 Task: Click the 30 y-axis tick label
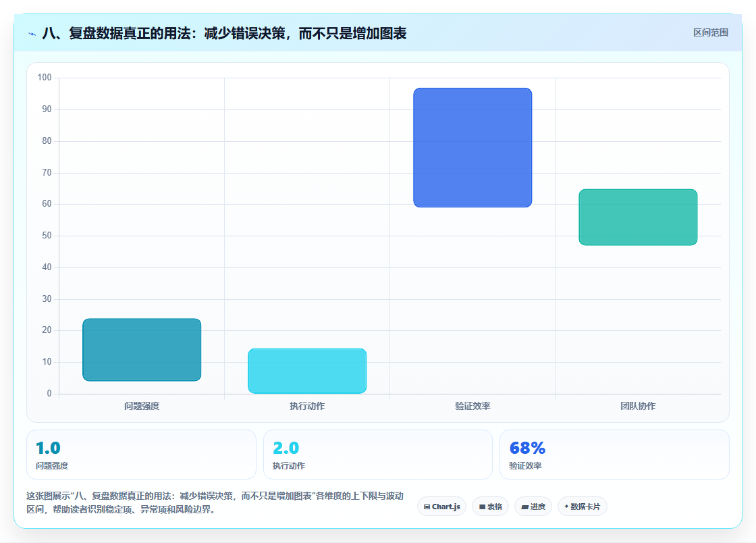coord(47,299)
